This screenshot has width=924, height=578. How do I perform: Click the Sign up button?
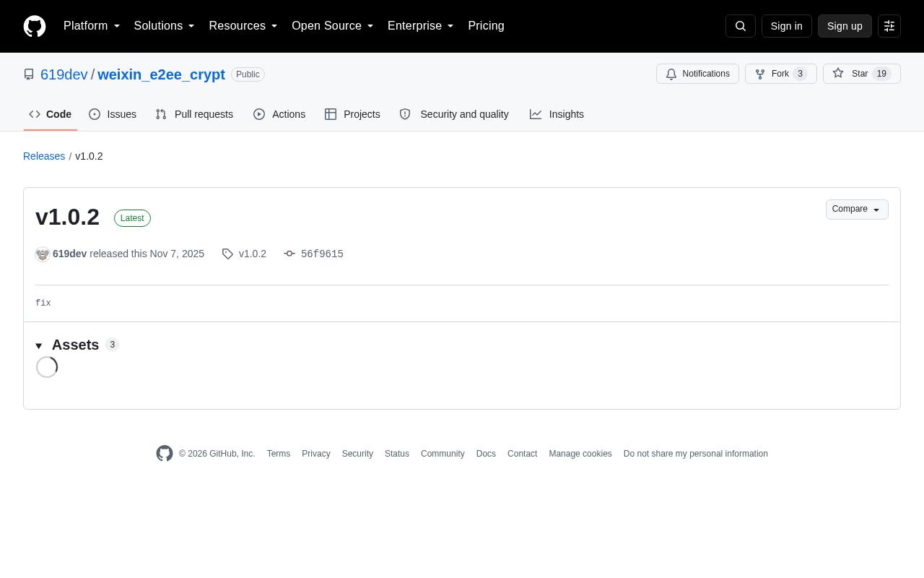pos(845,26)
